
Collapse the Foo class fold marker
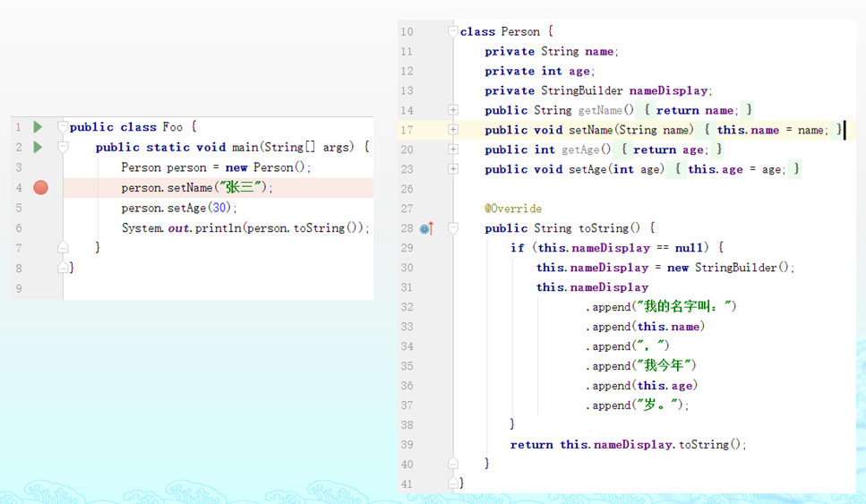pos(63,127)
